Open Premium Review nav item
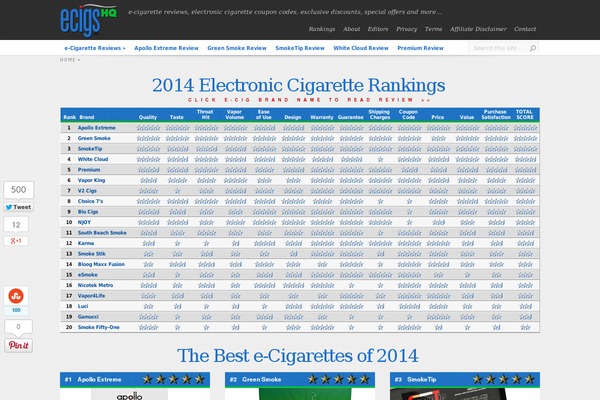Viewport: 600px width, 400px height. point(421,48)
